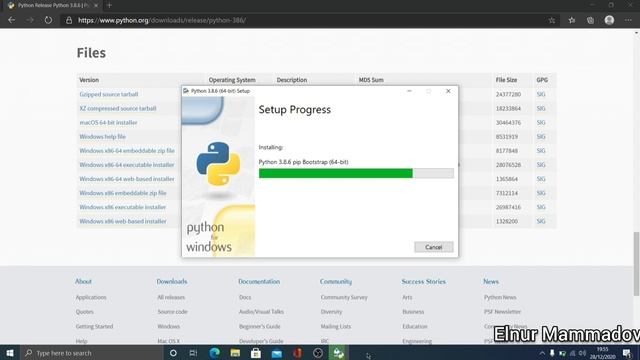Download Windows x86 executable installer
This screenshot has height=360, width=640.
point(123,207)
